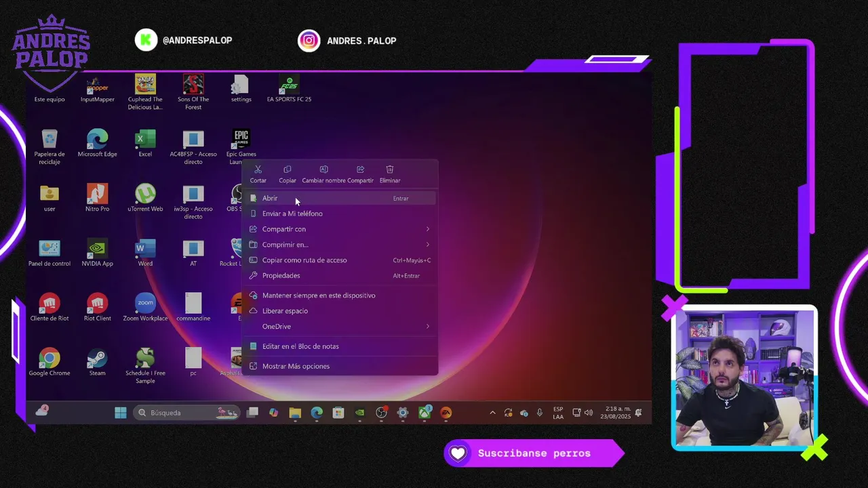Expand the Compartir con submenu

coord(340,229)
